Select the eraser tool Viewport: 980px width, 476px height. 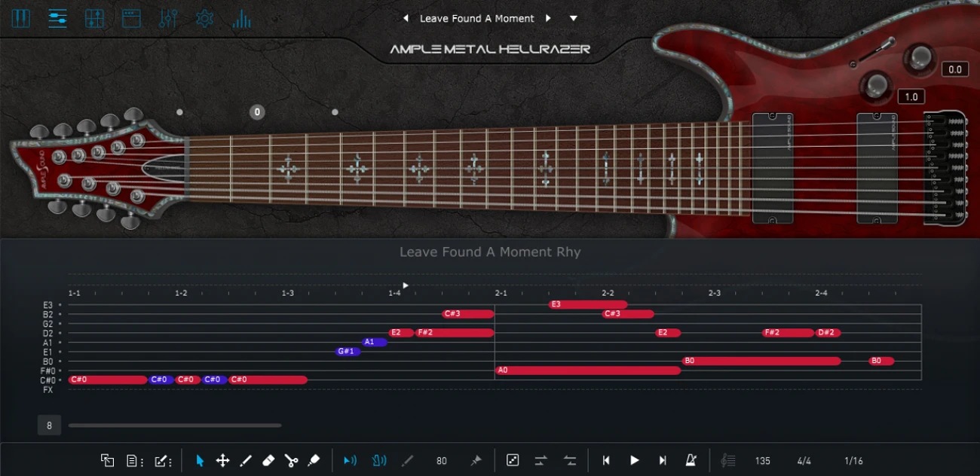point(268,460)
